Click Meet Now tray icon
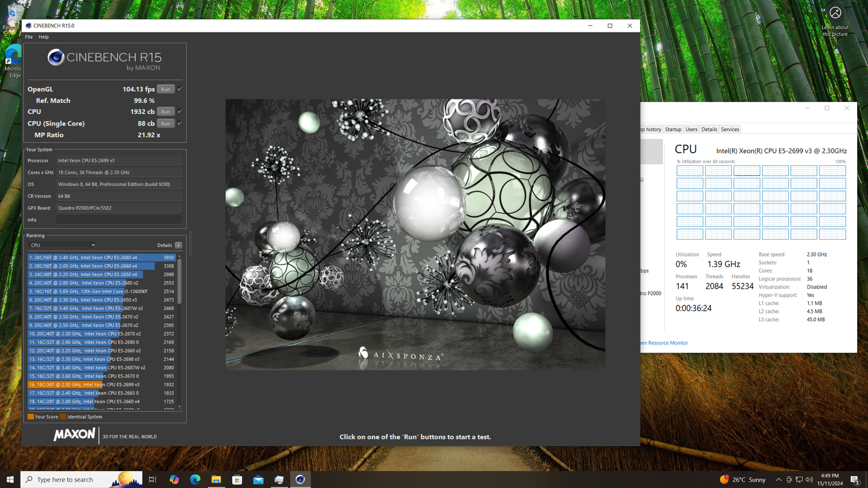Viewport: 868px width, 488px height. 789,479
